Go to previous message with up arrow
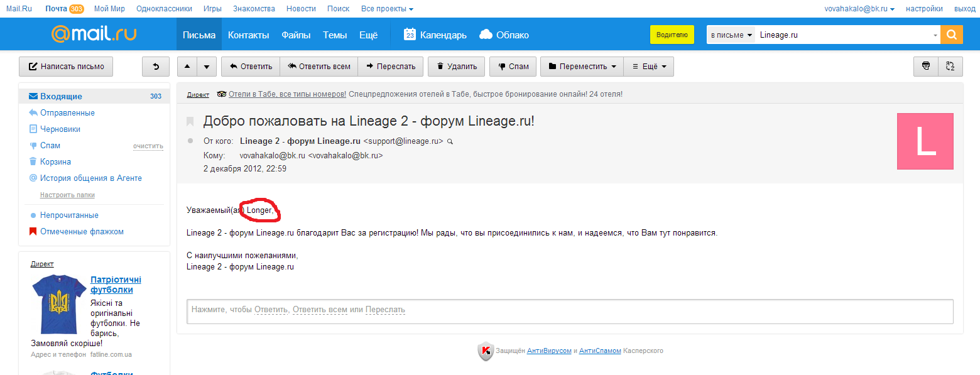The width and height of the screenshot is (980, 375). (x=188, y=67)
